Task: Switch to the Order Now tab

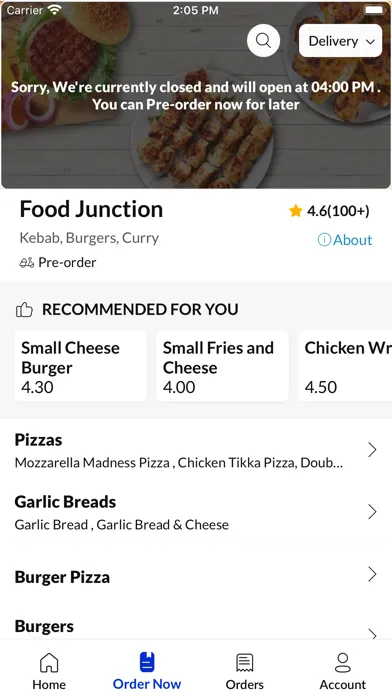Action: point(147,671)
